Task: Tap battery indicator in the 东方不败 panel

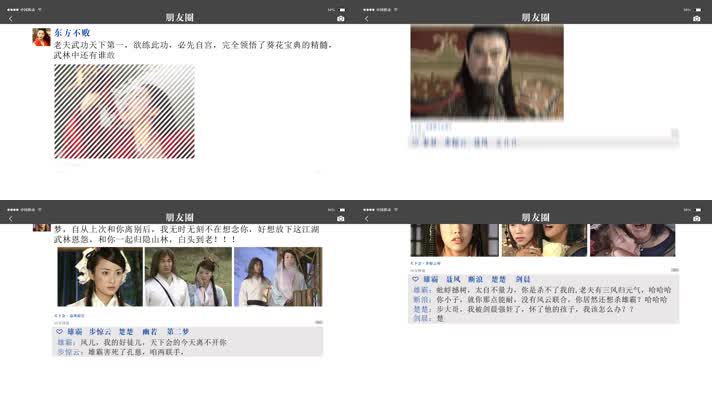Action: [342, 10]
